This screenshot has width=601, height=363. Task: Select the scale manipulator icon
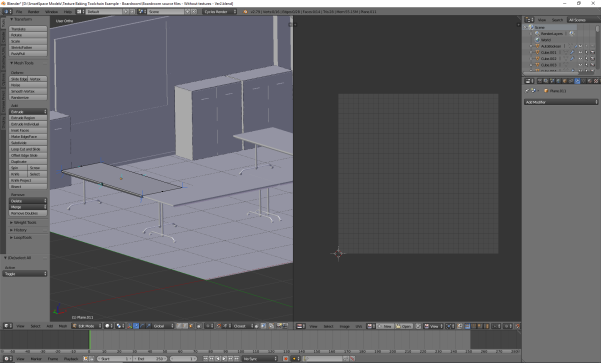[149, 326]
